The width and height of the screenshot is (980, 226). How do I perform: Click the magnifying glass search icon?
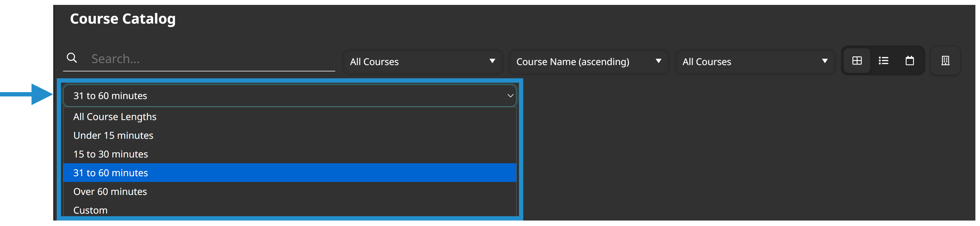[x=71, y=58]
